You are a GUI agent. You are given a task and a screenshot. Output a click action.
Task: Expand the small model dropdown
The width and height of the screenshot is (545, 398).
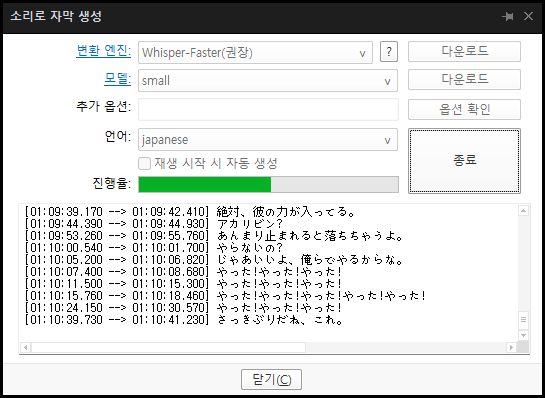pyautogui.click(x=268, y=81)
